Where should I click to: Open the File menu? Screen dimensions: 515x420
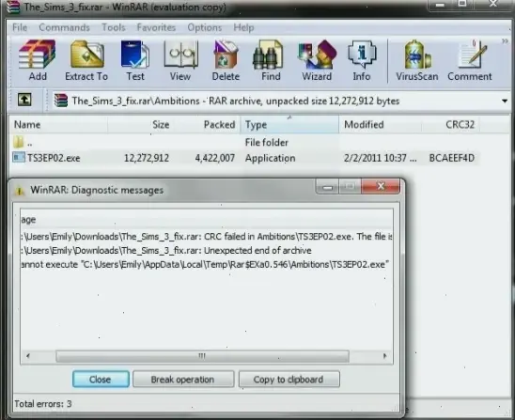20,27
